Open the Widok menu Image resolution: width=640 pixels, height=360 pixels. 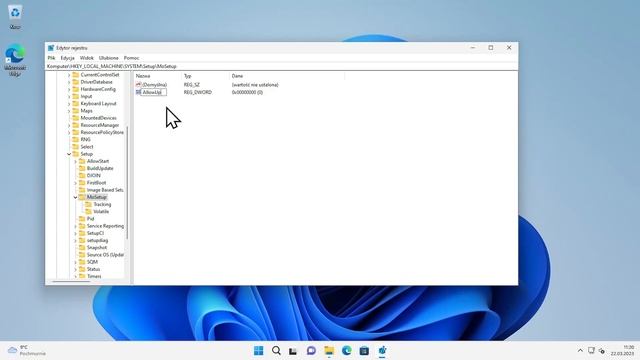pos(87,58)
